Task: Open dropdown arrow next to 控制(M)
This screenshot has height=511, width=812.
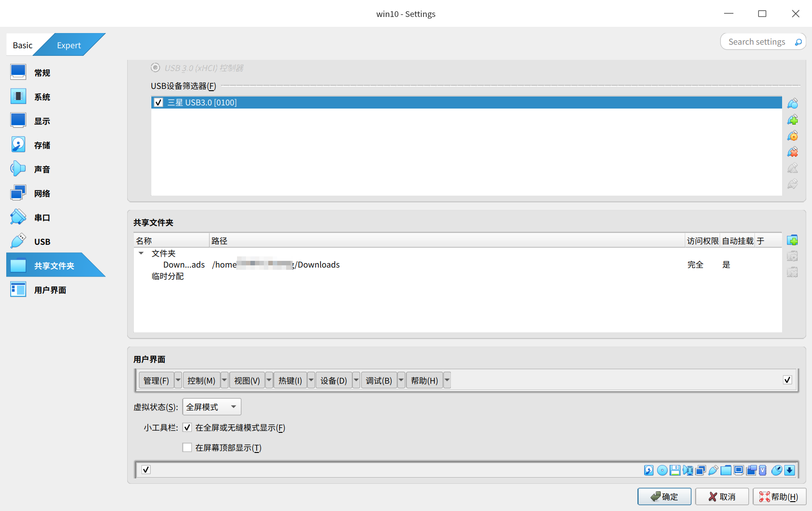Action: pos(225,380)
